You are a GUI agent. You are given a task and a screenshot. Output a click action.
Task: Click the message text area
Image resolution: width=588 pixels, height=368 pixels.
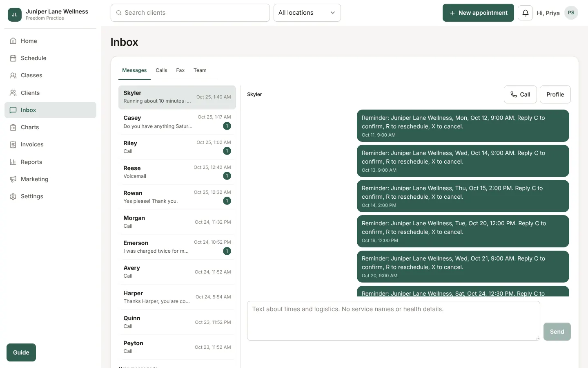394,321
